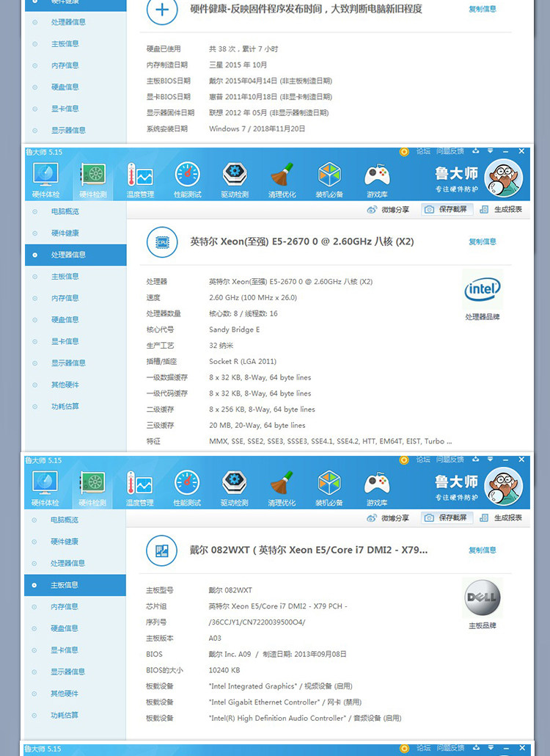The width and height of the screenshot is (550, 756).
Task: Click 复制信息 beside the 戴尔 082WXT heading
Action: coord(483,550)
